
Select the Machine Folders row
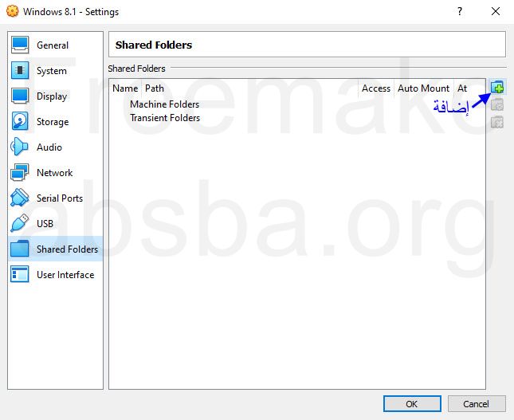click(297, 104)
